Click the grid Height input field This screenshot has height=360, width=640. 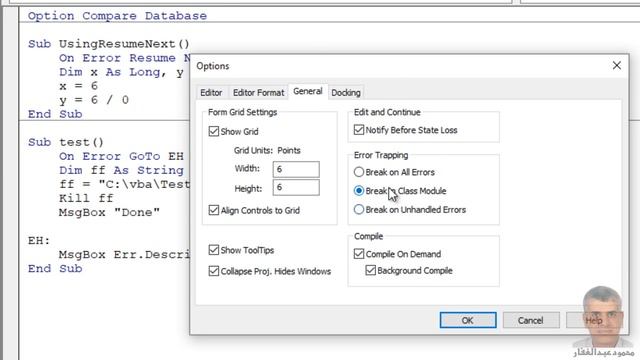[296, 187]
